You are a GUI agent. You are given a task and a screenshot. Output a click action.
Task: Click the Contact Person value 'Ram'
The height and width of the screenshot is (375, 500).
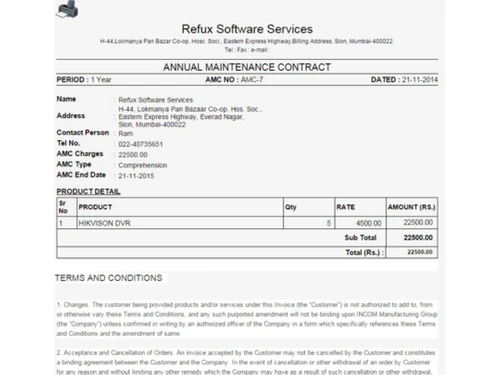pos(126,134)
